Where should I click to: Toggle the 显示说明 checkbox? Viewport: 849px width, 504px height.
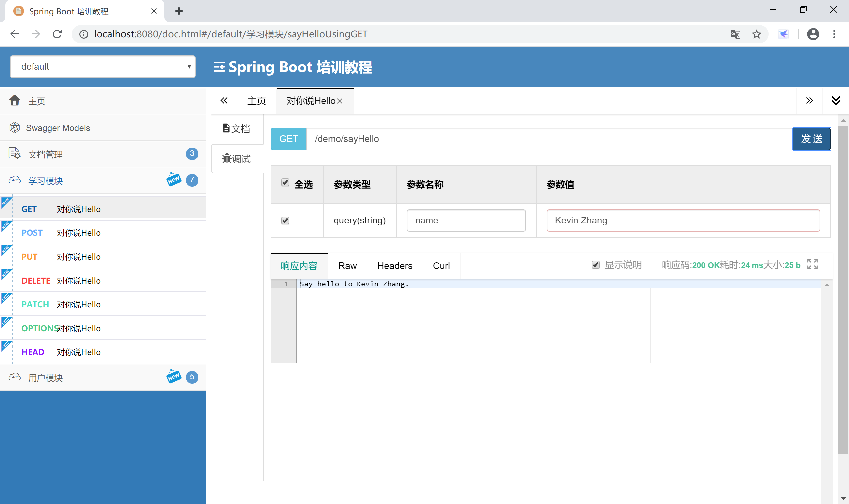pyautogui.click(x=595, y=265)
